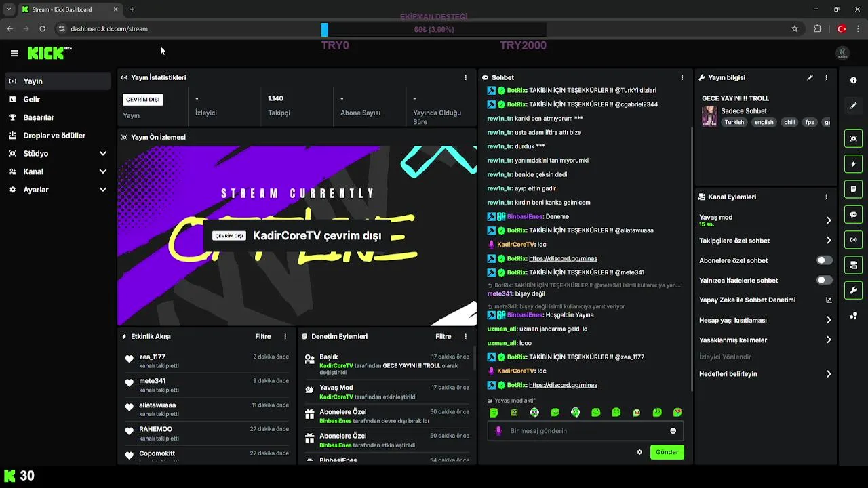Open Gelir in the left sidebar
The width and height of the screenshot is (868, 488).
58,99
